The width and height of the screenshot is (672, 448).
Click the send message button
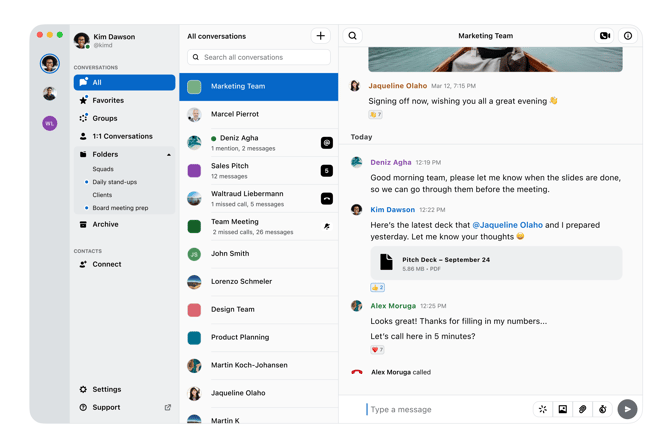coord(627,409)
